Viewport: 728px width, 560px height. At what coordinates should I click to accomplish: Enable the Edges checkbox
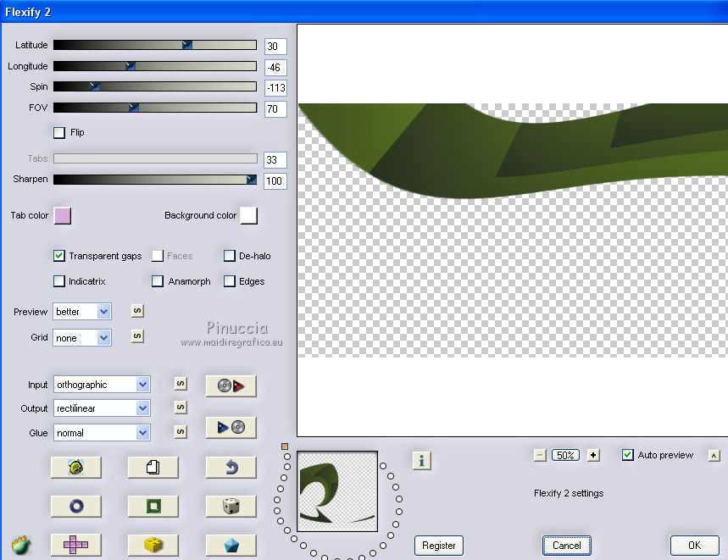pos(230,281)
